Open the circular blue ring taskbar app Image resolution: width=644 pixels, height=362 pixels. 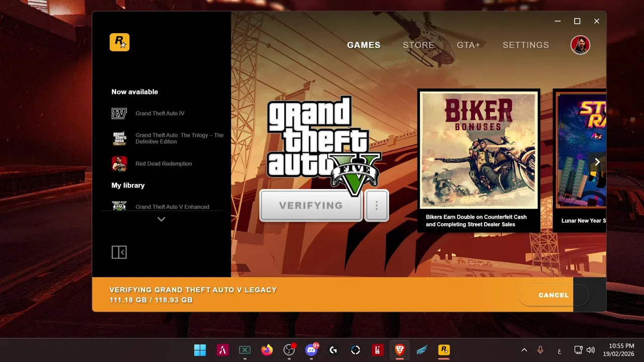(355, 350)
